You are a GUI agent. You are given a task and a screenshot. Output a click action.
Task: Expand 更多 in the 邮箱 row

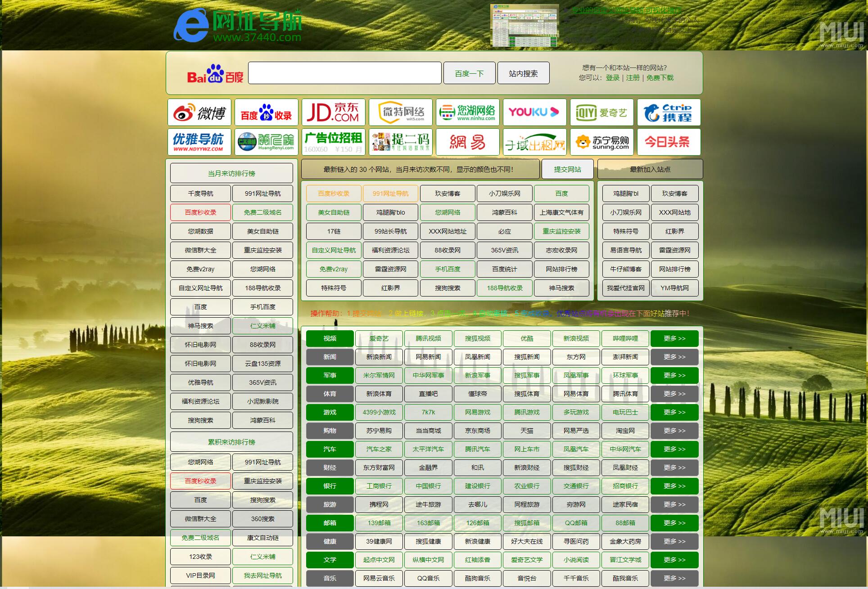click(674, 523)
